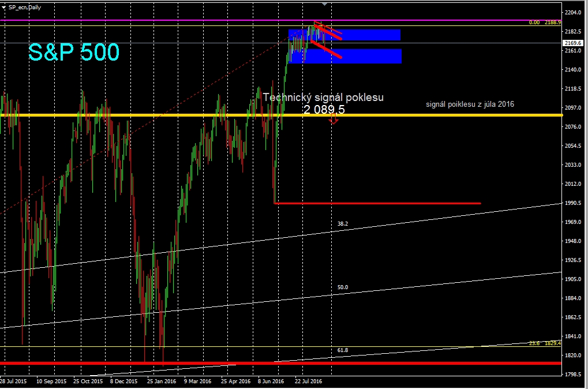Click the 2 089,5 price label
Viewport: 588px width, 389px height.
(x=324, y=110)
